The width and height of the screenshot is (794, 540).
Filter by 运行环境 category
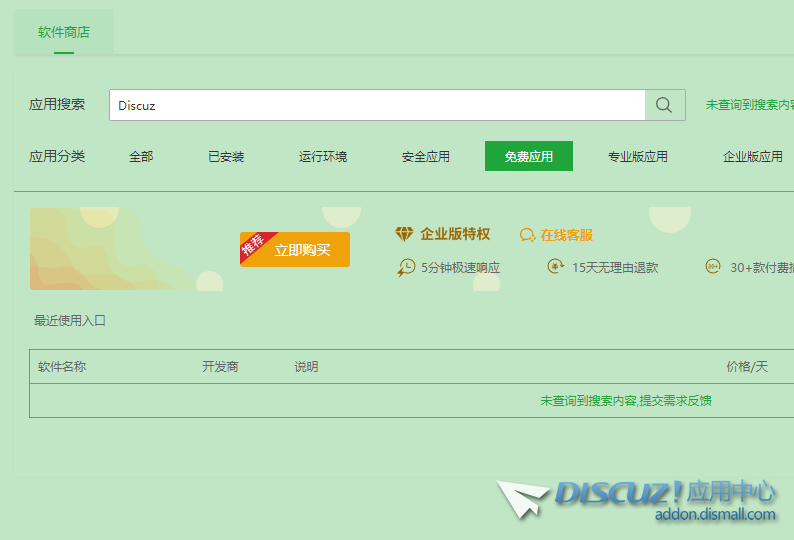point(323,157)
